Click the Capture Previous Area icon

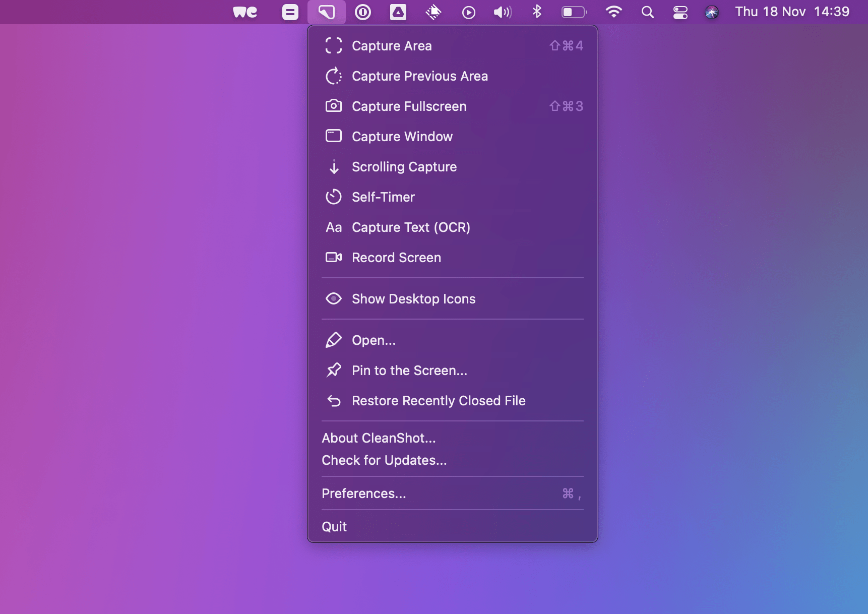334,76
